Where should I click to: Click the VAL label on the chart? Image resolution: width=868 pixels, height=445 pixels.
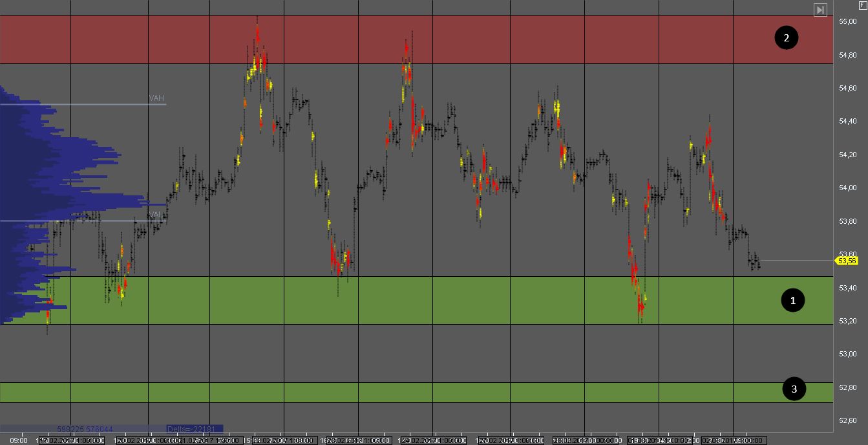coord(156,215)
